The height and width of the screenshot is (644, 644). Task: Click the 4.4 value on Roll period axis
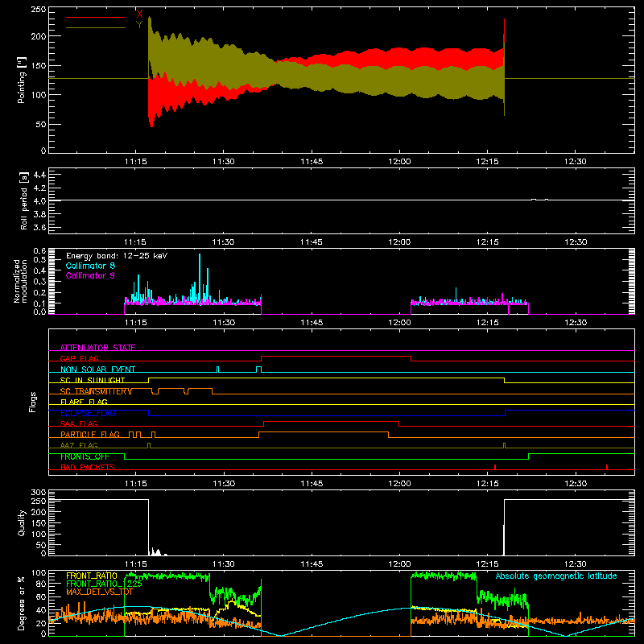[x=39, y=175]
